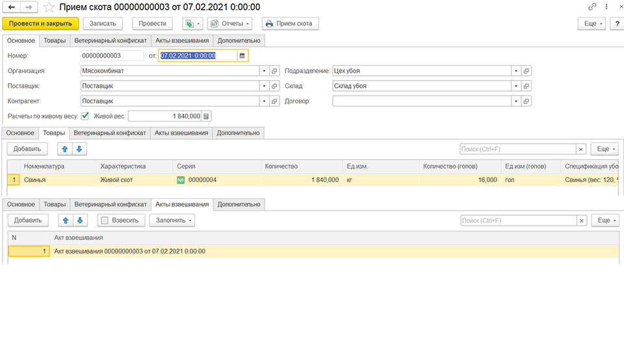Click the Номер input field
Image resolution: width=624 pixels, height=364 pixels.
pyautogui.click(x=112, y=56)
